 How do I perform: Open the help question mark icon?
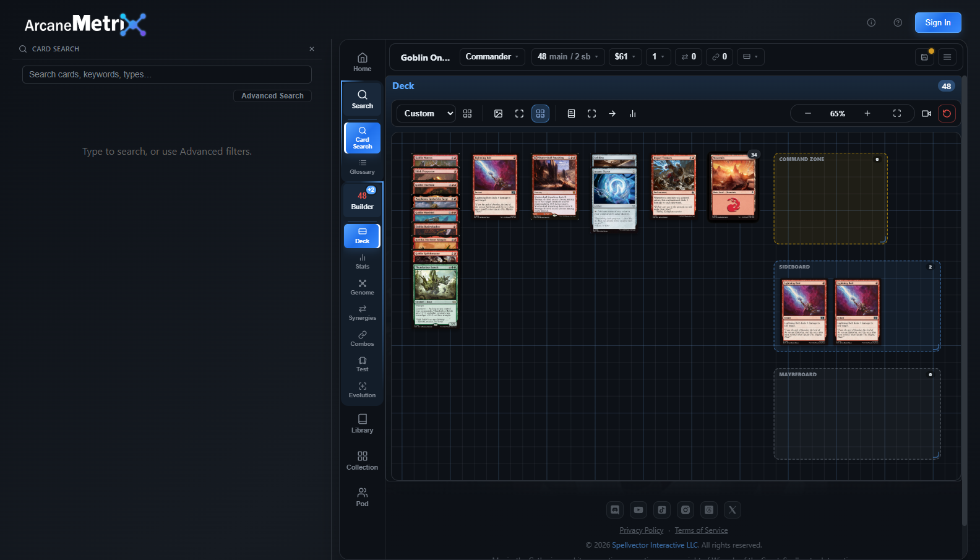pos(898,22)
